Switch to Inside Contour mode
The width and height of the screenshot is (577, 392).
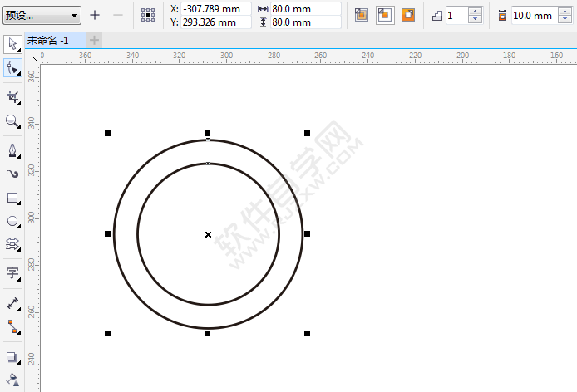coord(385,15)
